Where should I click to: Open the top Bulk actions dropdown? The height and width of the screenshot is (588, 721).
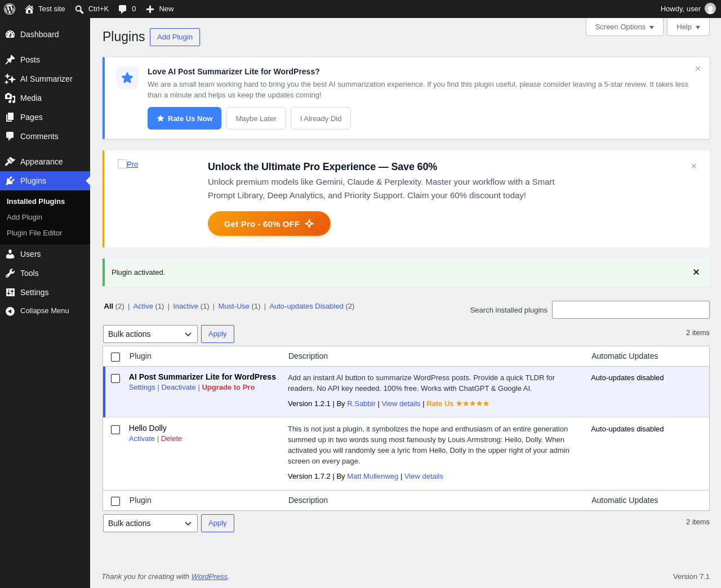point(150,334)
